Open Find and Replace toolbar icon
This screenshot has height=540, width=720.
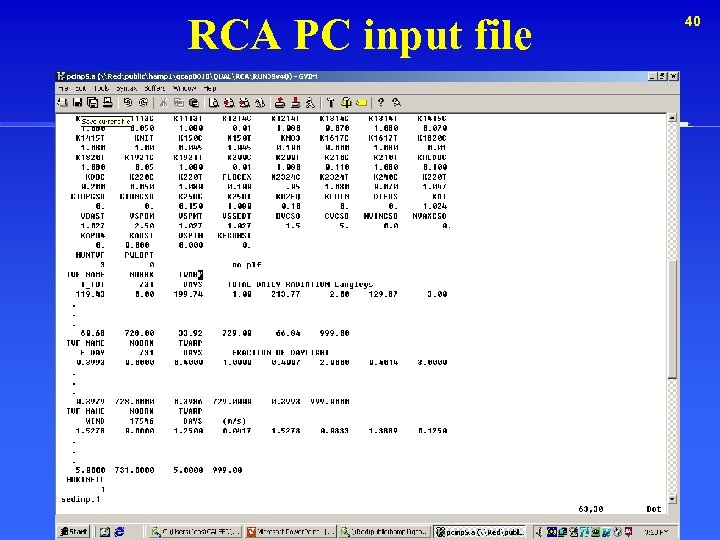click(260, 103)
